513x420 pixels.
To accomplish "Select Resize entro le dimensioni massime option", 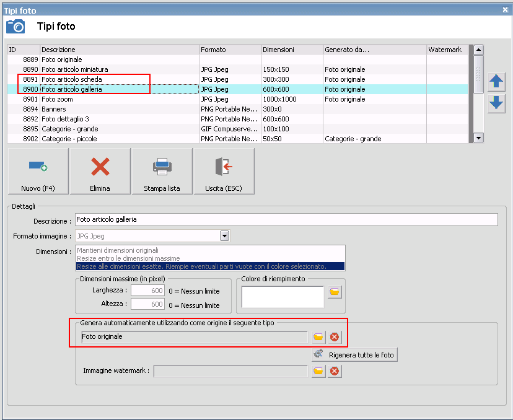I will pyautogui.click(x=210, y=258).
